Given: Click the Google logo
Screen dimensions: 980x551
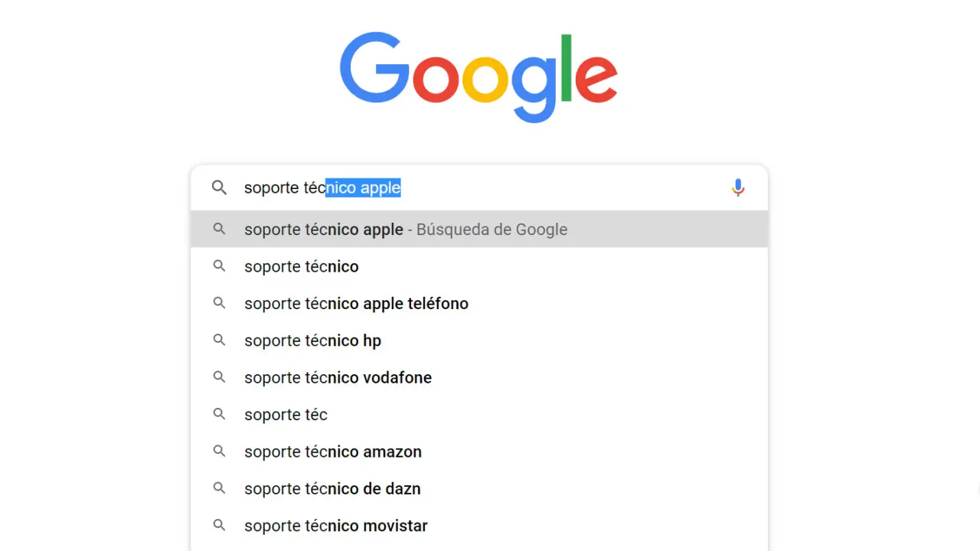Looking at the screenshot, I should tap(479, 77).
